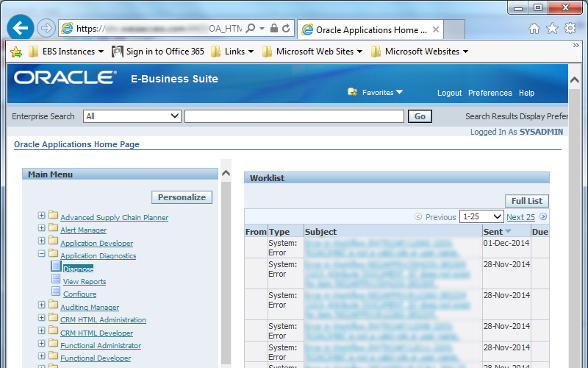Click the Full List button
Screen dimensions: 588x368
(x=527, y=201)
